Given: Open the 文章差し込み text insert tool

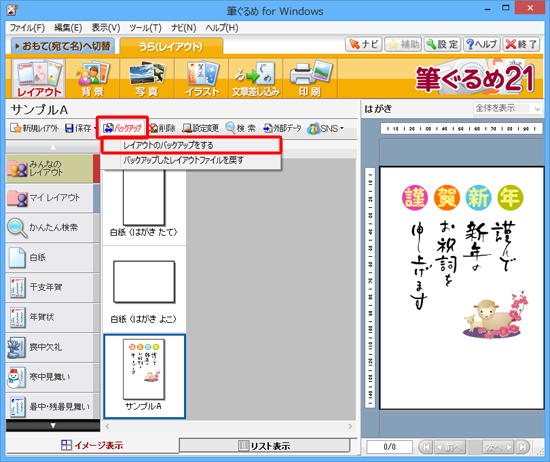Looking at the screenshot, I should [x=256, y=78].
